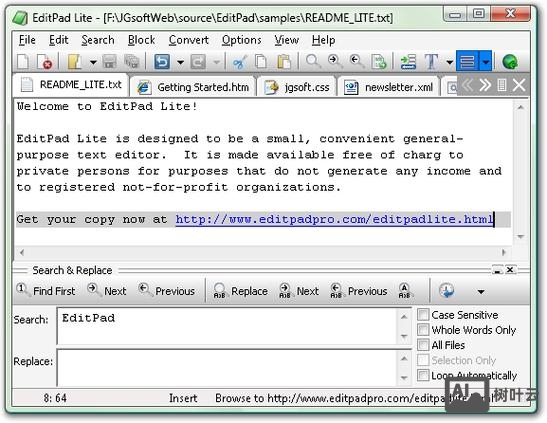Click the Font T icon
547x423 pixels.
tap(431, 62)
